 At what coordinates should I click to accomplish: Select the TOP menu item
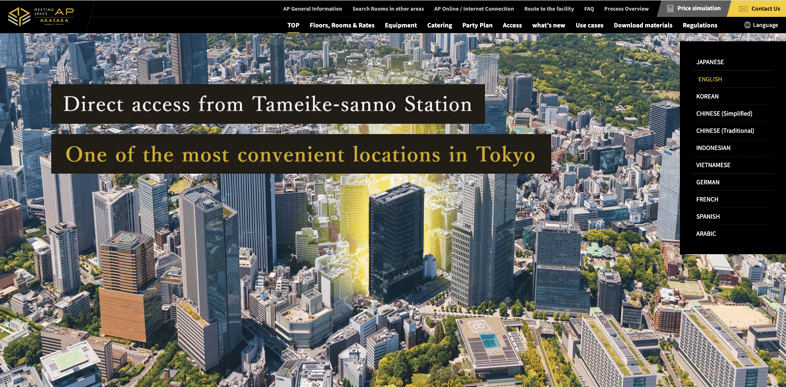click(x=293, y=26)
